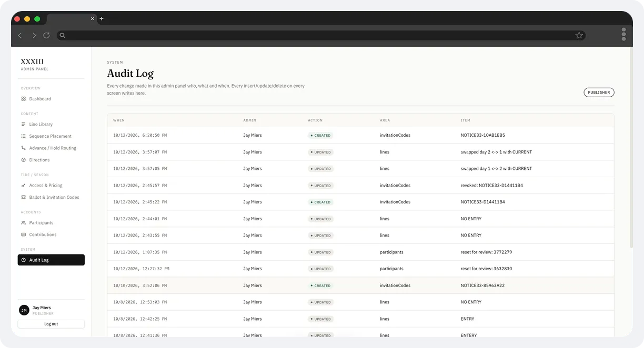644x348 pixels.
Task: Click the Line Library icon
Action: tap(23, 124)
